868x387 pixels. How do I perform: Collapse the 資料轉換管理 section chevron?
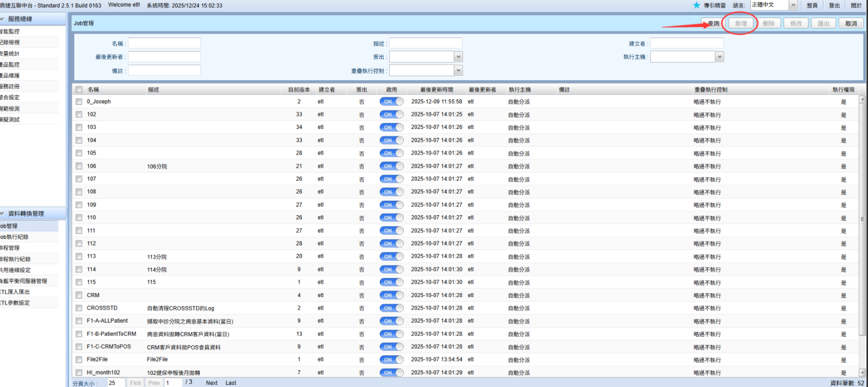3,213
